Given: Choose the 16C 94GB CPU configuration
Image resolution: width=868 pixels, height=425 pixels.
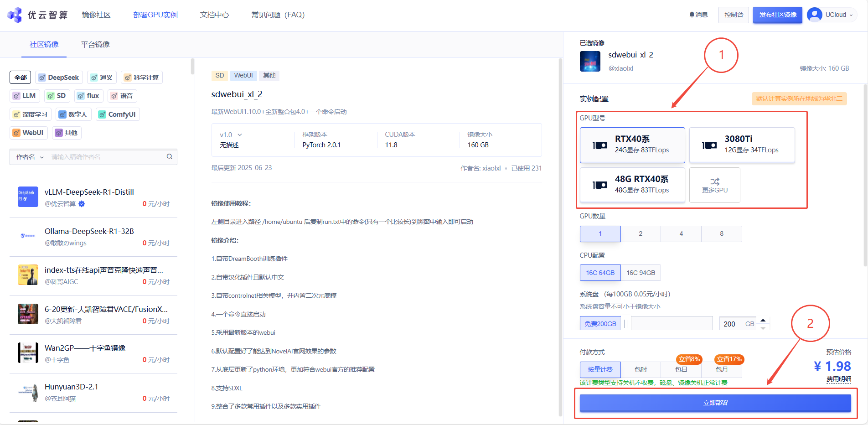Looking at the screenshot, I should [x=641, y=273].
